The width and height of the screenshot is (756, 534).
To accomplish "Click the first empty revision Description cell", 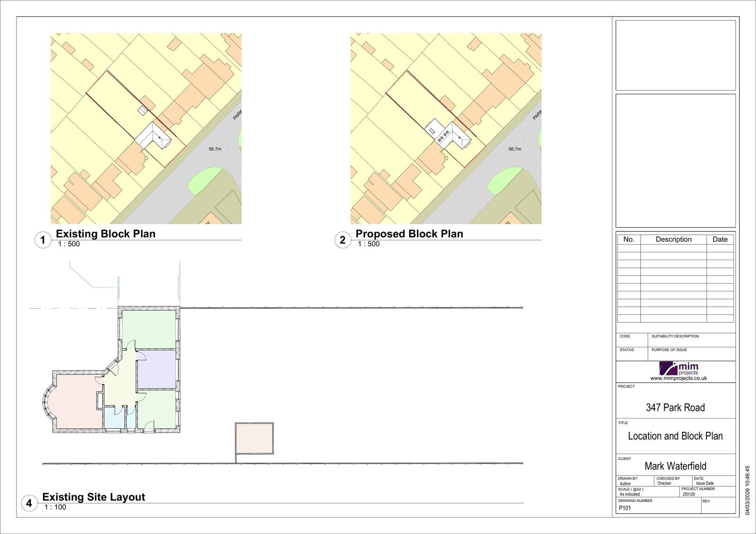I will pos(674,248).
